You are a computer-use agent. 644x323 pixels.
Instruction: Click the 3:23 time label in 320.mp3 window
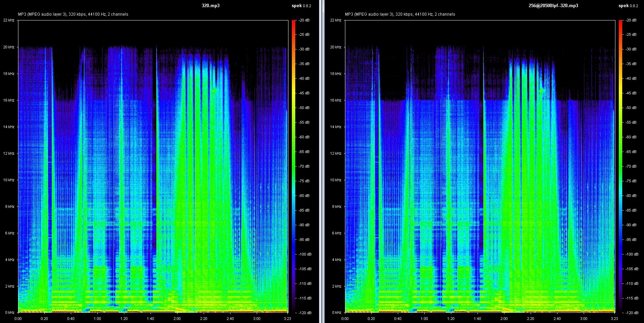(287, 319)
